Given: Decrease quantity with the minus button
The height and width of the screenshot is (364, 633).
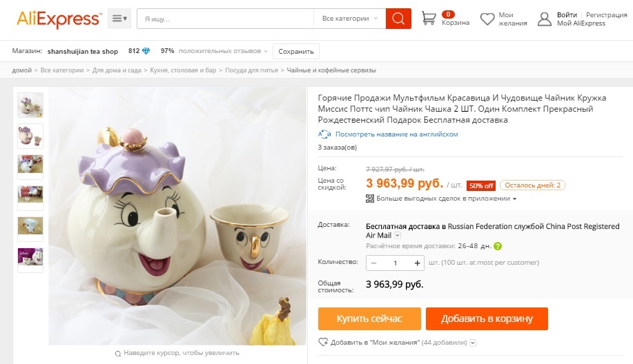Looking at the screenshot, I should (x=373, y=263).
